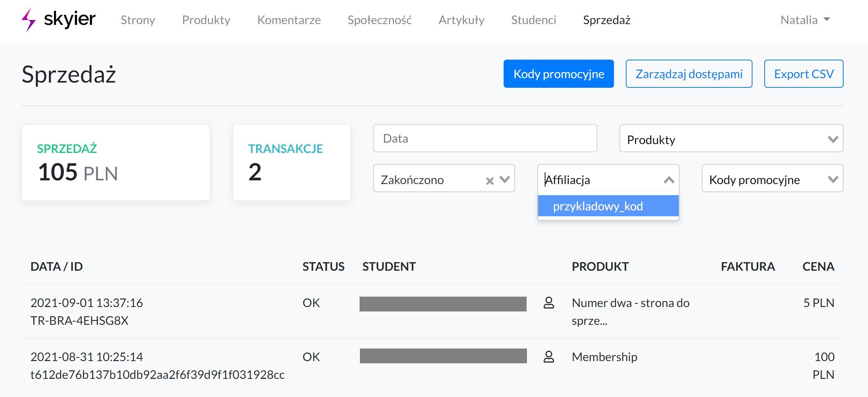868x397 pixels.
Task: Click date 2021-09-01 13:37:16
Action: click(x=87, y=303)
